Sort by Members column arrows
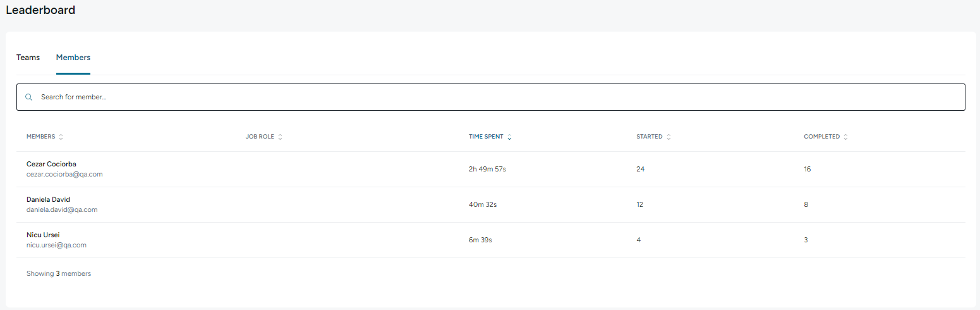 point(61,137)
